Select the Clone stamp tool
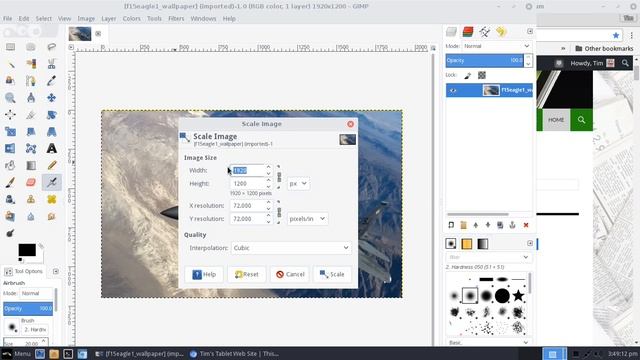 31,199
